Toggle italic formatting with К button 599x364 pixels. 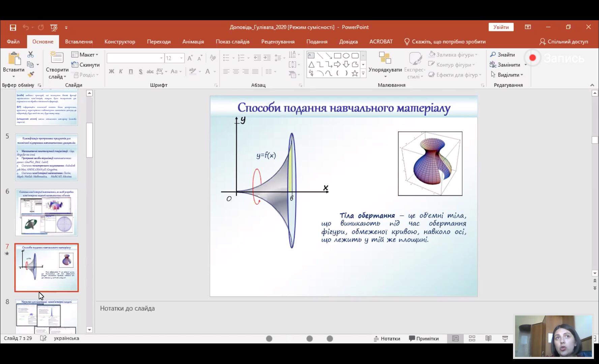pos(121,71)
